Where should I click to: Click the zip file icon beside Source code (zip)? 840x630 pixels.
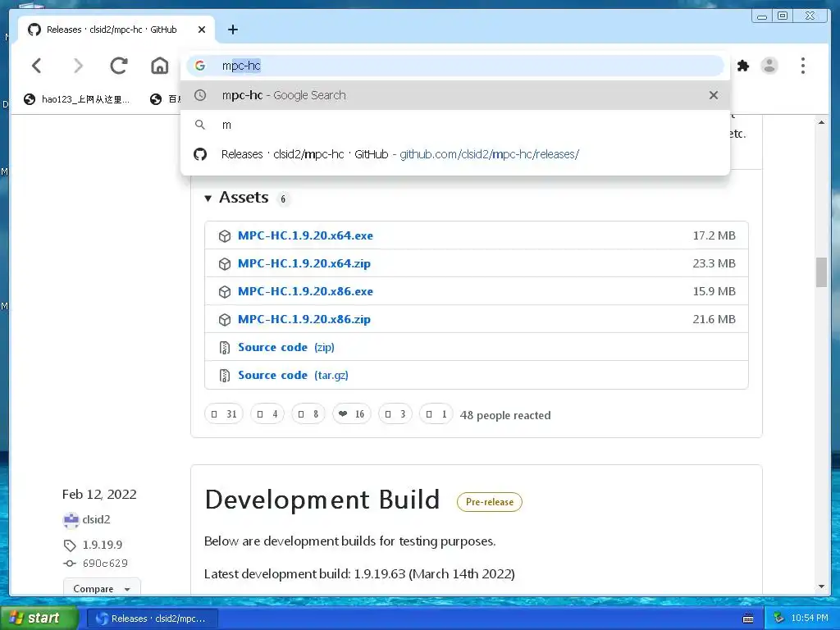[x=225, y=348]
